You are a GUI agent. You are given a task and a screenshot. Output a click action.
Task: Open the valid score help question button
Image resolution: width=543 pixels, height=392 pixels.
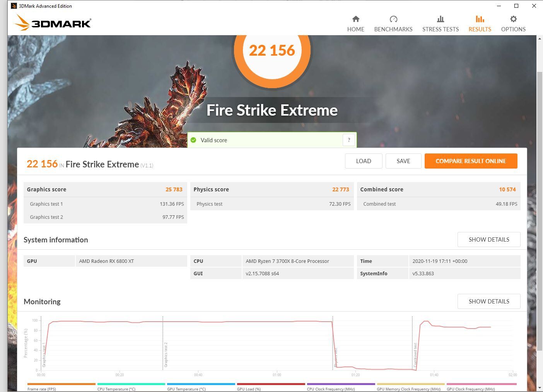pos(349,140)
